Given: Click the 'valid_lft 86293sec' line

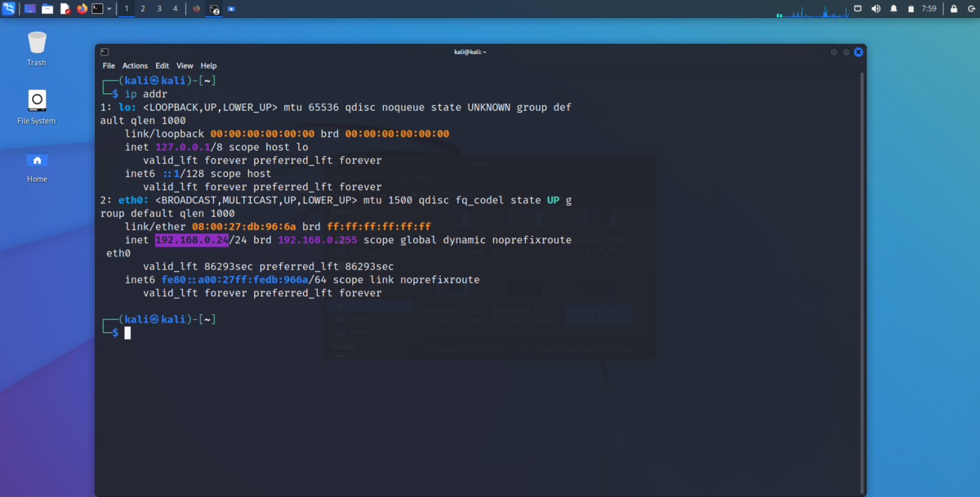Looking at the screenshot, I should [268, 267].
